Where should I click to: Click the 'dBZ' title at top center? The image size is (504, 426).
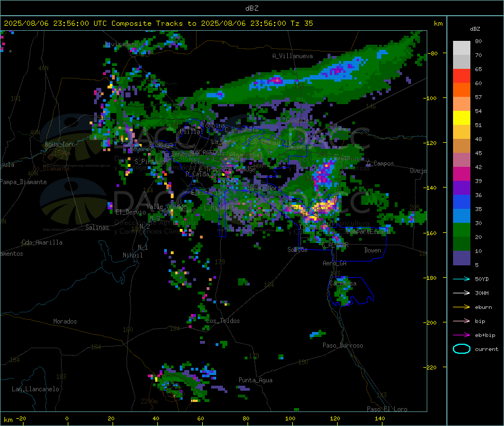coord(251,8)
